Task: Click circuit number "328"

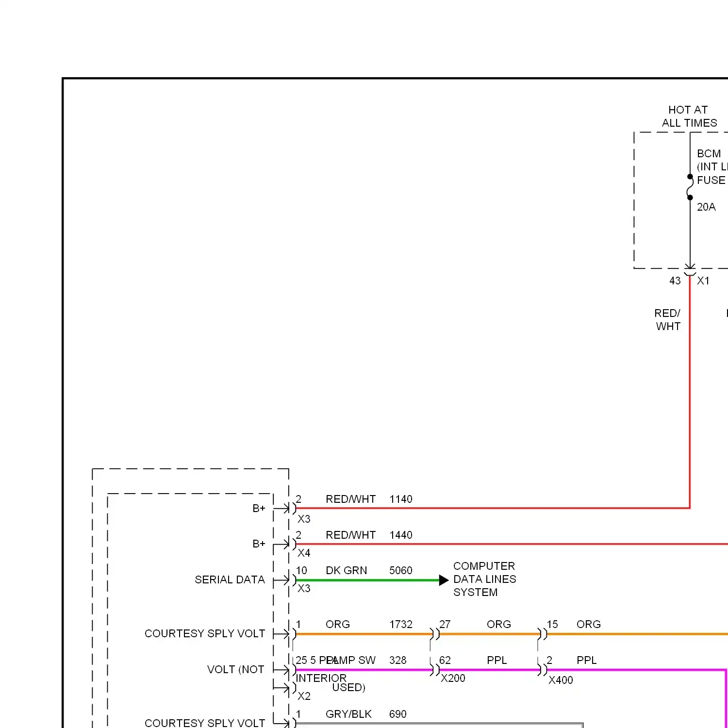Action: (398, 660)
